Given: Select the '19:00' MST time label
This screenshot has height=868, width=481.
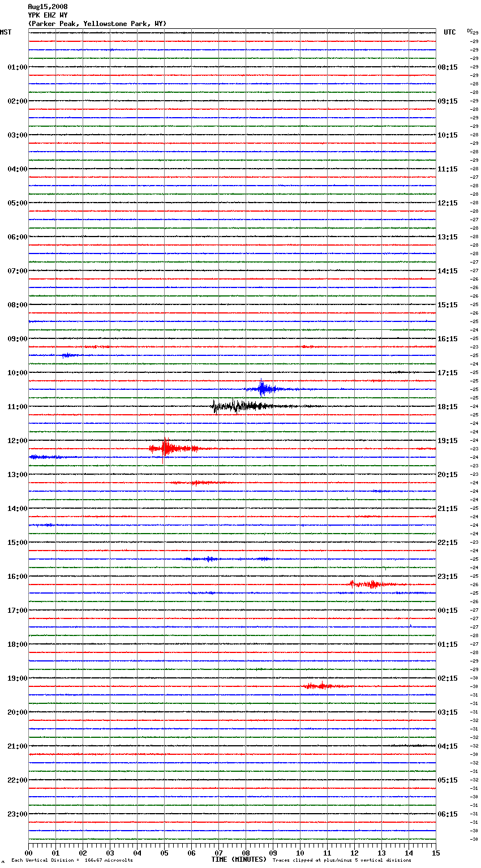Looking at the screenshot, I should [x=18, y=678].
